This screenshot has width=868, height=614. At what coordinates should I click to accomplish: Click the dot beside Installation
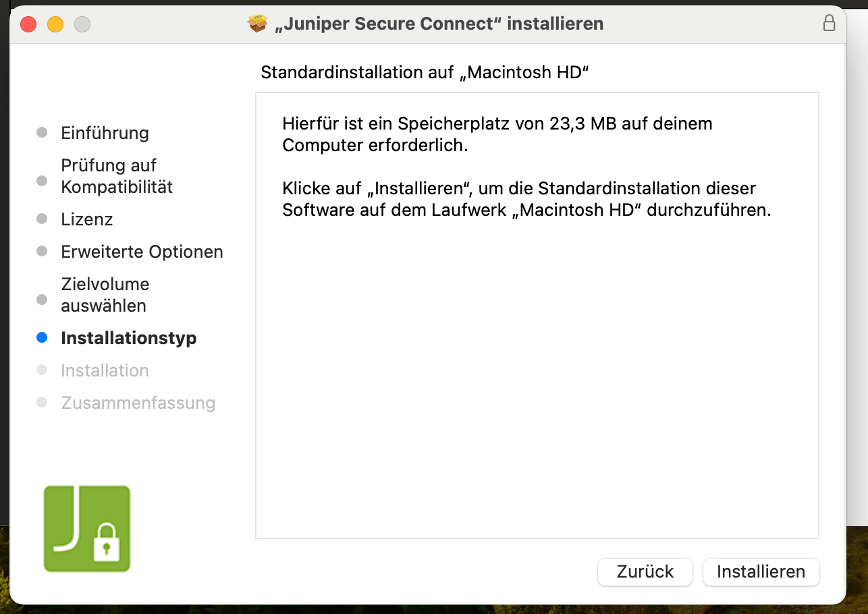point(42,370)
